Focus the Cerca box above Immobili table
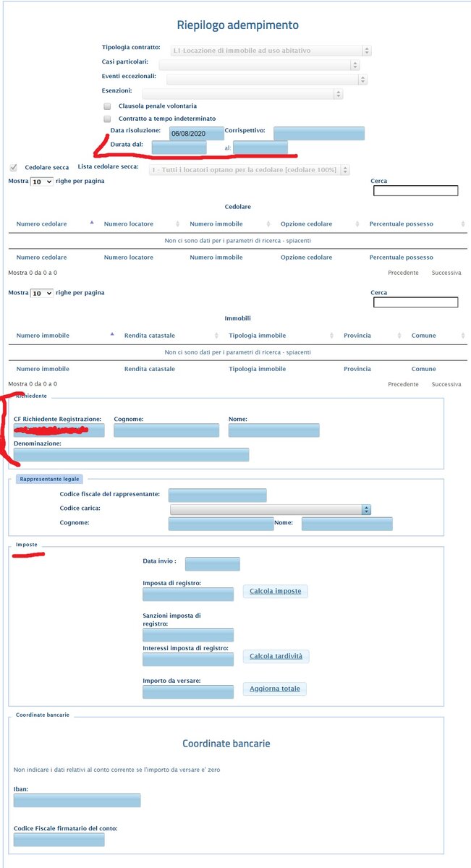Screen dimensions: 471x868 coord(416,302)
